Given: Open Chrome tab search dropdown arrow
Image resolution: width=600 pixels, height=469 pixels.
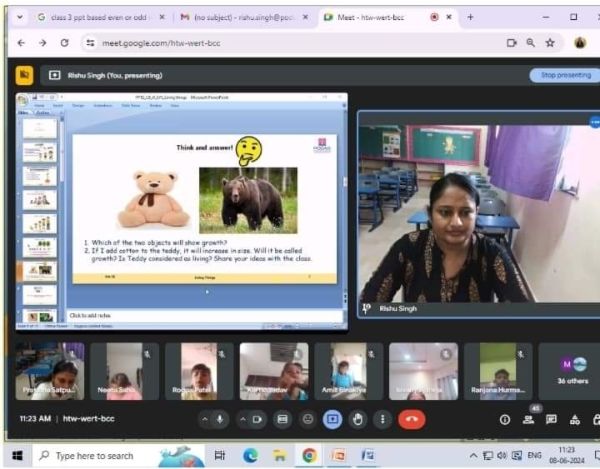Looking at the screenshot, I should (21, 17).
